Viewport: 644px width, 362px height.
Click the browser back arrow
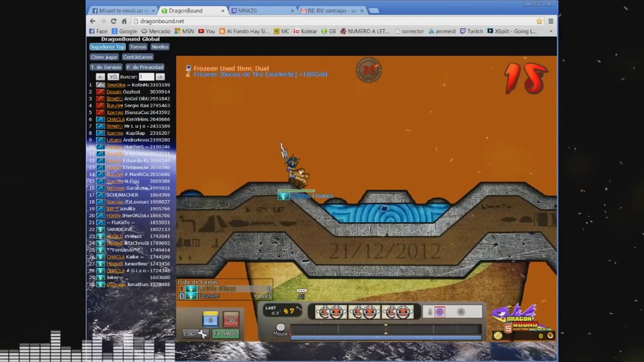click(x=93, y=21)
